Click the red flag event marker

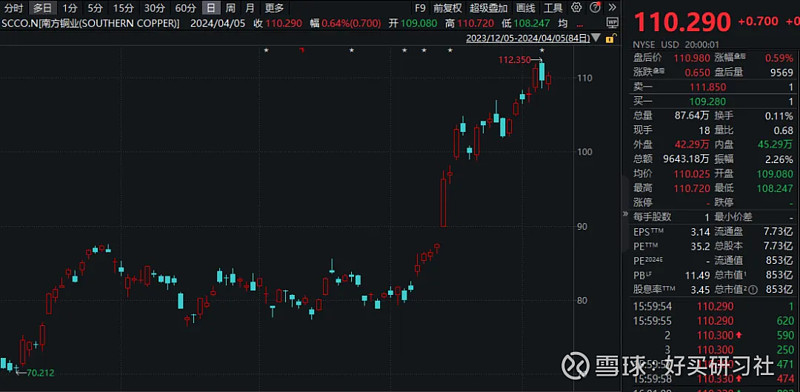coord(302,50)
